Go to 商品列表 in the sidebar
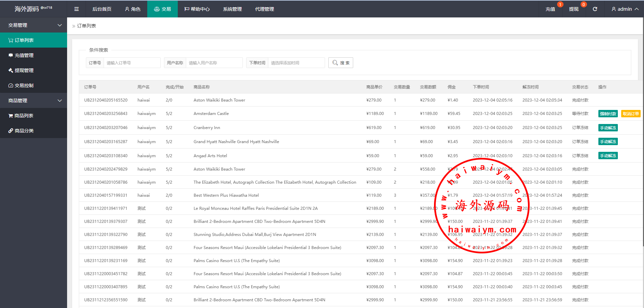Screen dimensions: 644x308 (23, 116)
